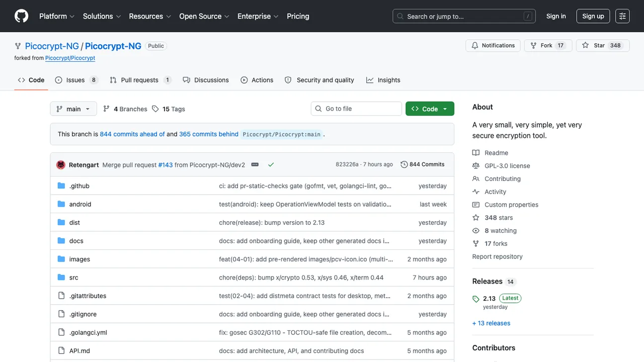Click the eye icon next to watching
Image resolution: width=644 pixels, height=362 pixels.
[x=476, y=231]
